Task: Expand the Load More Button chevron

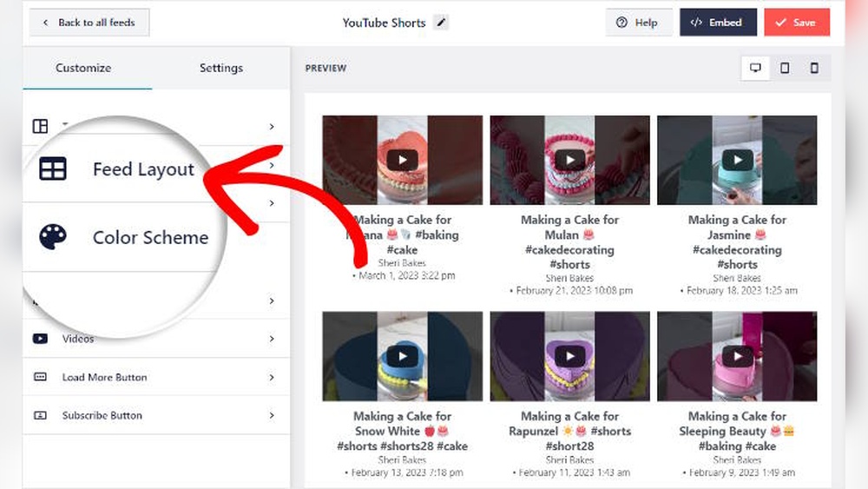Action: click(272, 377)
